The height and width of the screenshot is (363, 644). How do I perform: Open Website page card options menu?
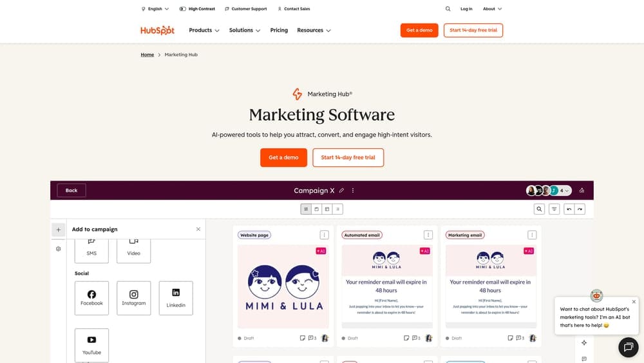(x=324, y=235)
